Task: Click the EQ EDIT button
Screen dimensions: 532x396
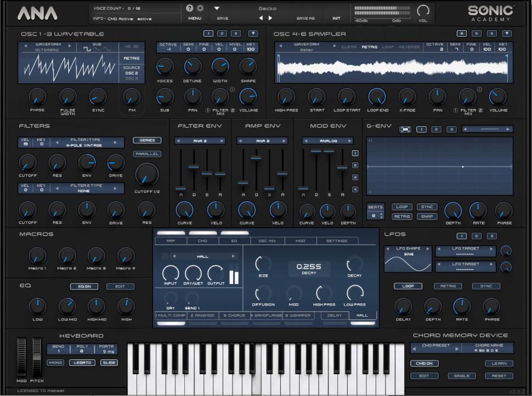Action: 120,286
